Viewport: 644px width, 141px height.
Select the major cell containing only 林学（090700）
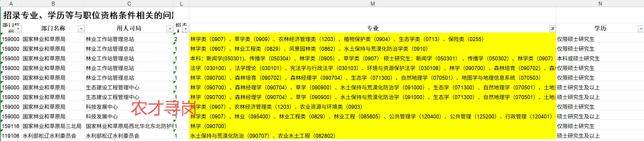(373, 126)
